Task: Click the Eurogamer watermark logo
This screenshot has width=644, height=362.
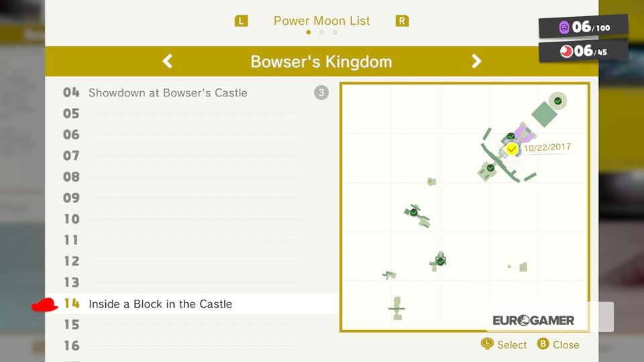Action: point(533,320)
